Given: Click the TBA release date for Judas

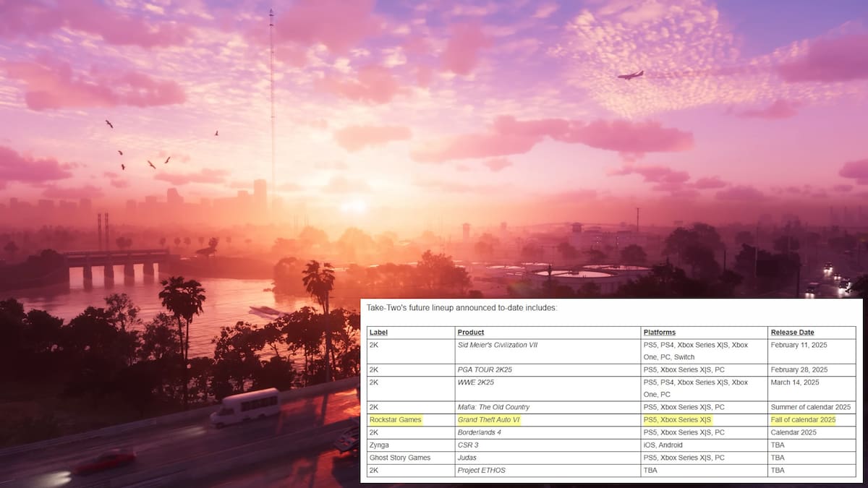Looking at the screenshot, I should pos(778,458).
